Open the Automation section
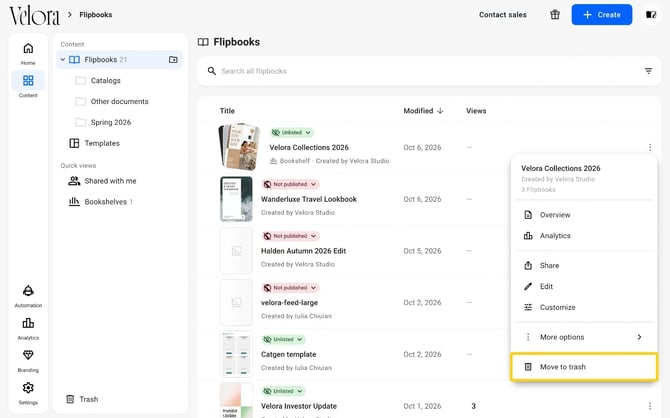 (28, 296)
